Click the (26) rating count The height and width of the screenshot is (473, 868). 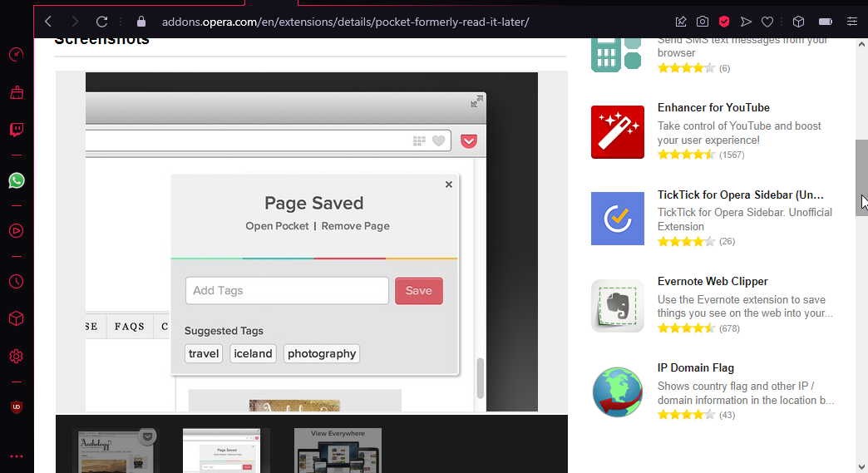tap(727, 242)
